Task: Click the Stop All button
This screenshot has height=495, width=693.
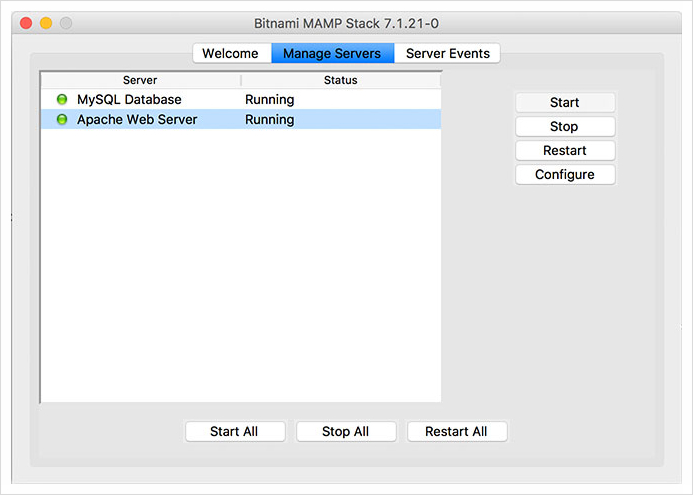Action: (x=346, y=431)
